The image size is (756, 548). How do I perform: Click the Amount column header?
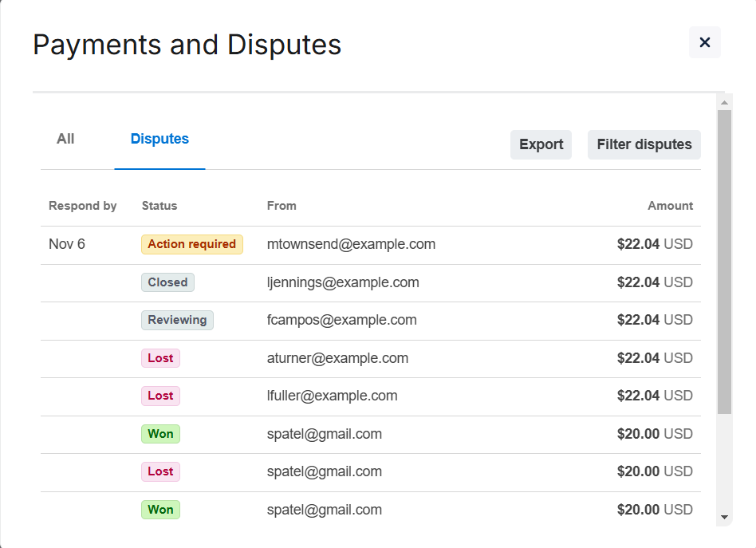(670, 206)
